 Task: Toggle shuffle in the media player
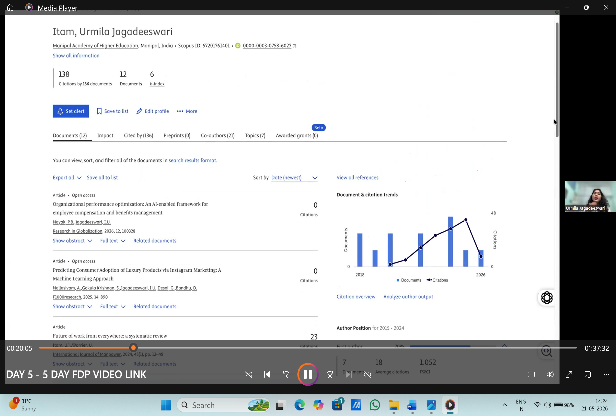pos(249,375)
